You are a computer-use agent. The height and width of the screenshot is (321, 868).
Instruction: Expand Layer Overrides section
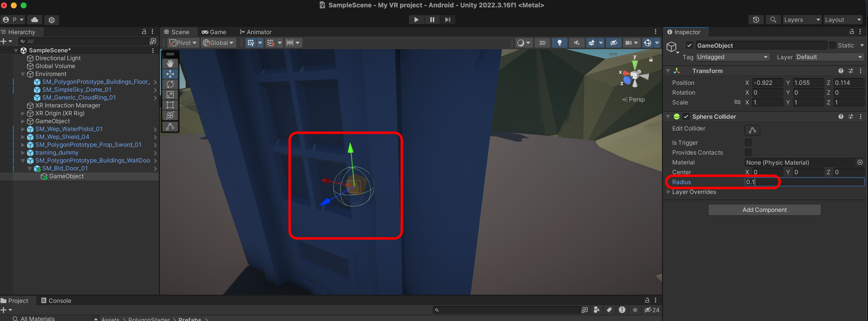coord(669,192)
